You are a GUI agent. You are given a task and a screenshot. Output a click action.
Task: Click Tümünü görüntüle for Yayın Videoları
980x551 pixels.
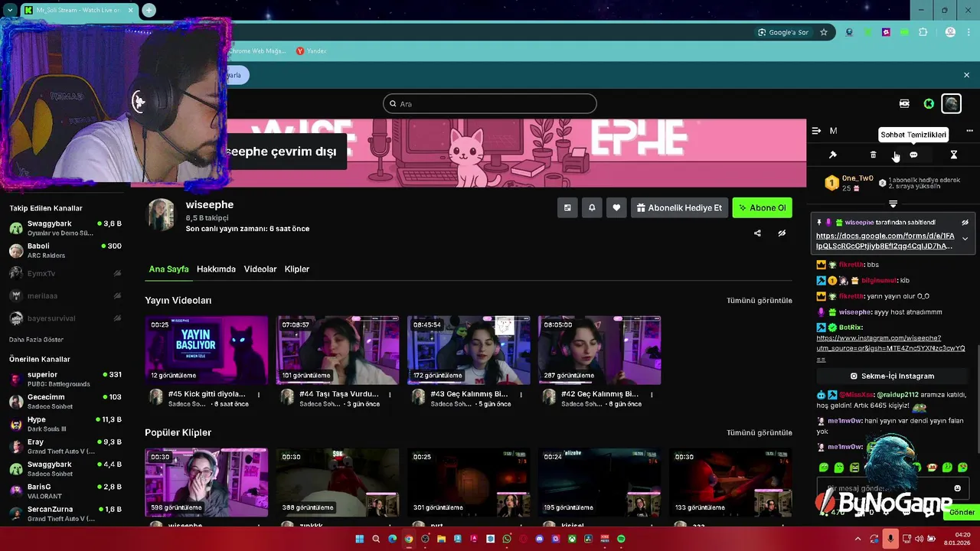pyautogui.click(x=759, y=301)
